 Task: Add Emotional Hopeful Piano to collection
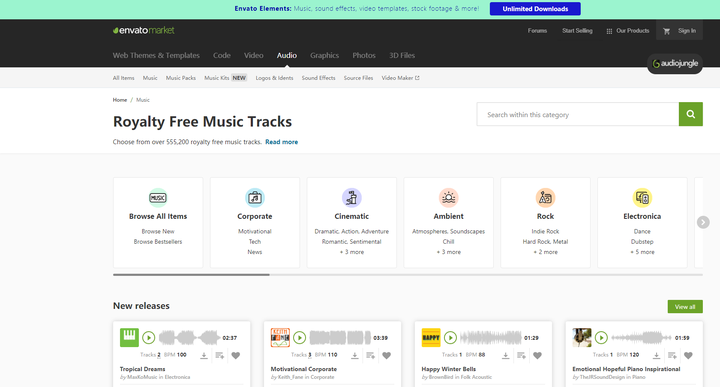(672, 355)
